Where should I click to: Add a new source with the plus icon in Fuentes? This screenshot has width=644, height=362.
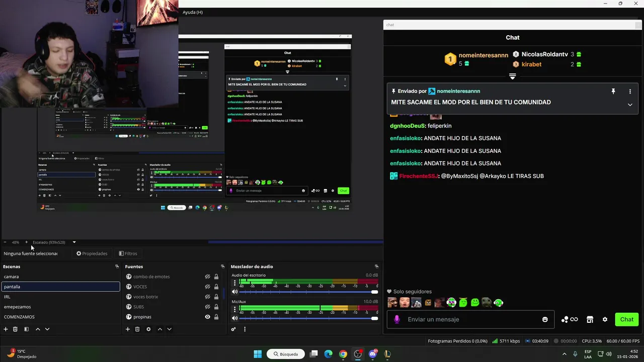(128, 329)
